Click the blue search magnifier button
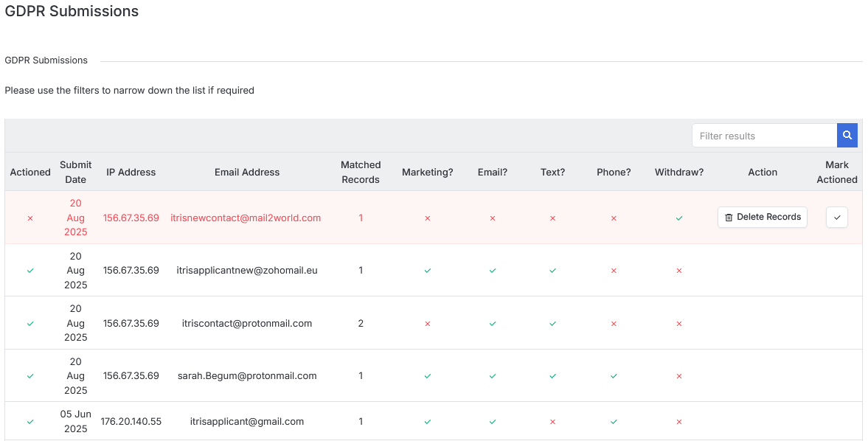Viewport: 868px width, 441px height. tap(847, 136)
